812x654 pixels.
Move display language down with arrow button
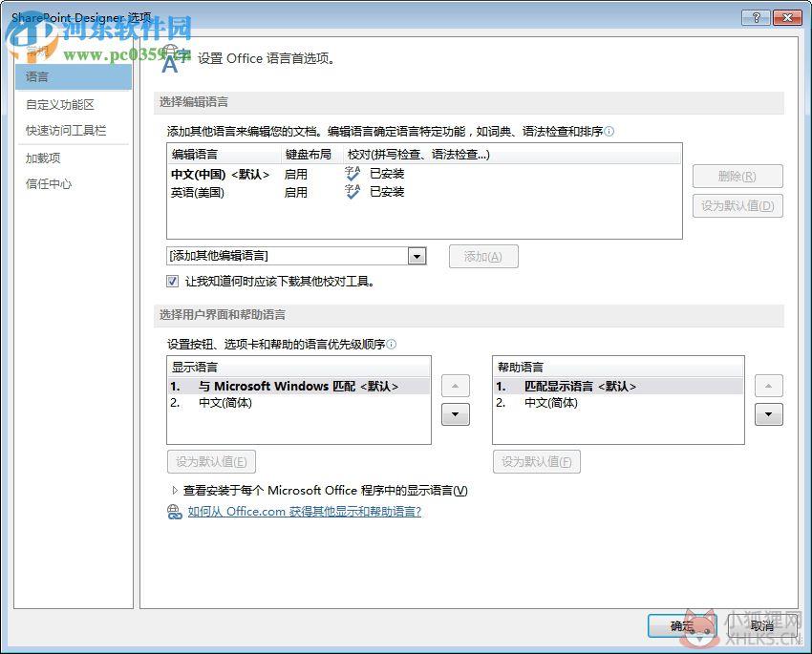click(455, 414)
